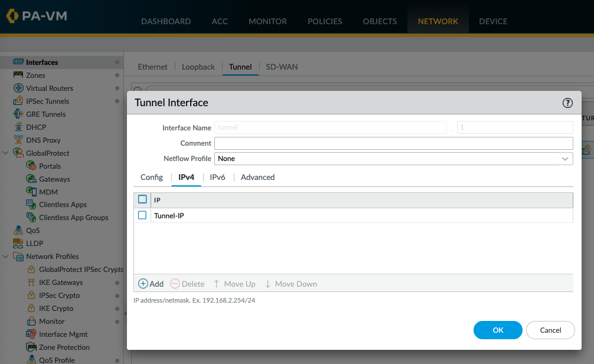This screenshot has height=364, width=594.
Task: Click the Interface Mgmt icon
Action: pyautogui.click(x=31, y=334)
